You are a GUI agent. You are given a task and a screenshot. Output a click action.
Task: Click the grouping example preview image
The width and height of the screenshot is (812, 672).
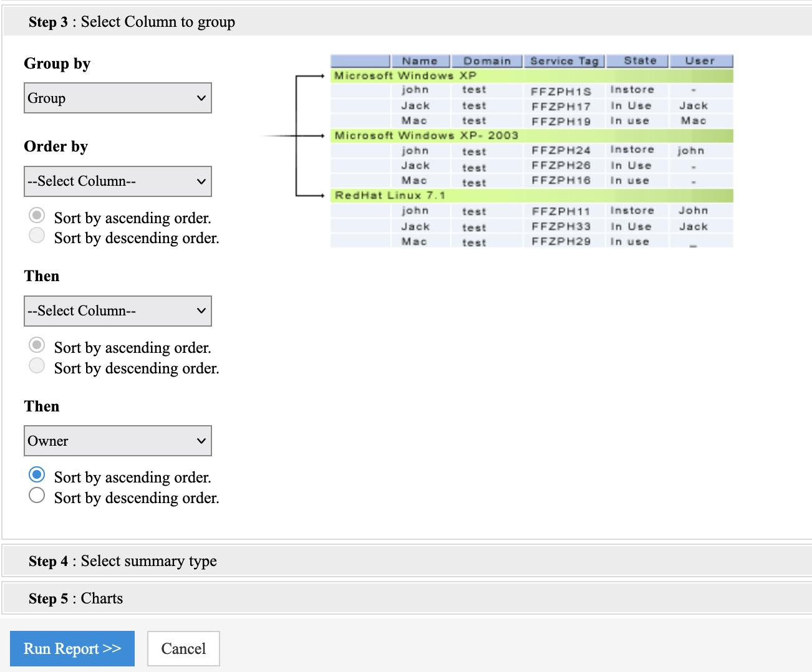coord(498,151)
